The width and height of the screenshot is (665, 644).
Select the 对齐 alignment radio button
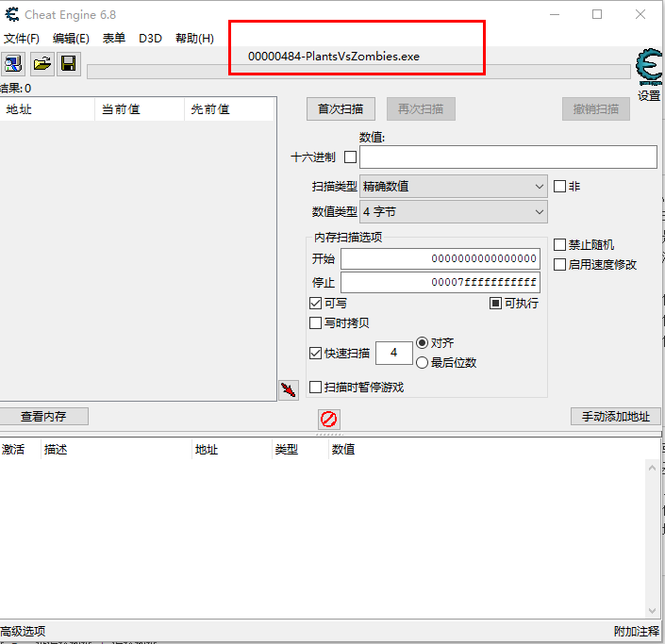422,342
